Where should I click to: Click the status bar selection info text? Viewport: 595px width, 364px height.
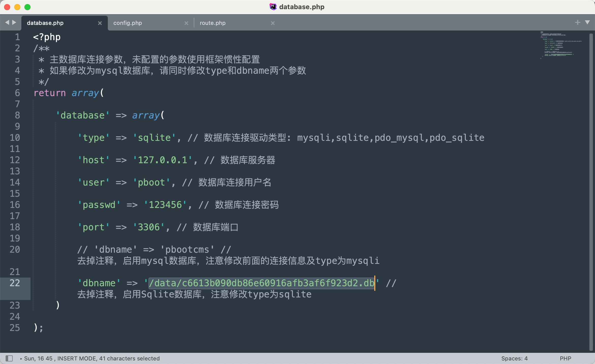(92, 358)
